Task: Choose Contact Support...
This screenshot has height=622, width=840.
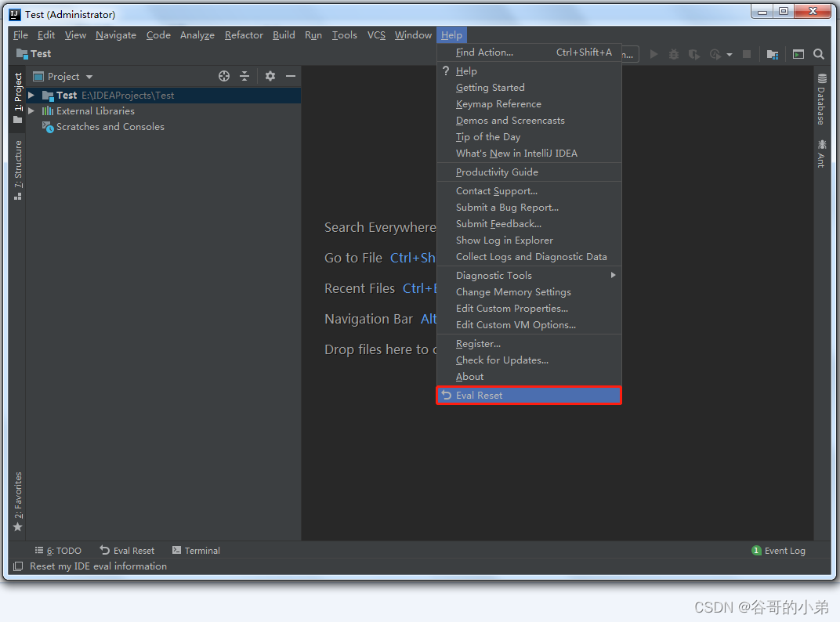Action: coord(529,191)
